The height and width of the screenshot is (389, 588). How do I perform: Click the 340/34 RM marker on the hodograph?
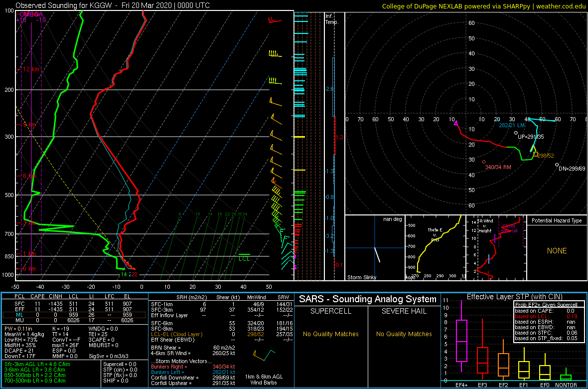[484, 162]
